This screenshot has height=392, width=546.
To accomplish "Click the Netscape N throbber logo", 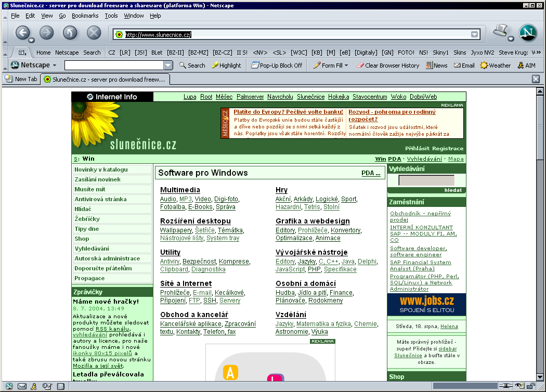I will pyautogui.click(x=528, y=33).
